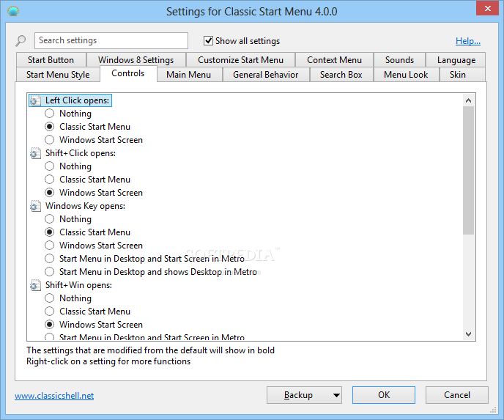Viewport: 504px width, 420px height.
Task: Open the Customize Start Menu tab
Action: (x=240, y=60)
